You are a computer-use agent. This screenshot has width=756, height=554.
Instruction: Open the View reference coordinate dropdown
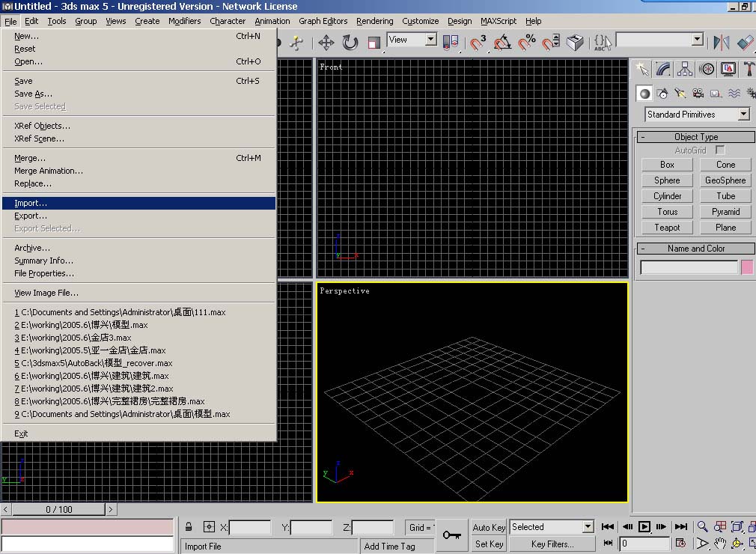431,40
